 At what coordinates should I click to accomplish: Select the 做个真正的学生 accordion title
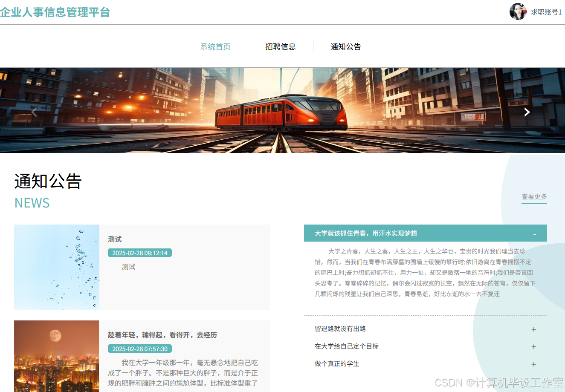click(337, 363)
